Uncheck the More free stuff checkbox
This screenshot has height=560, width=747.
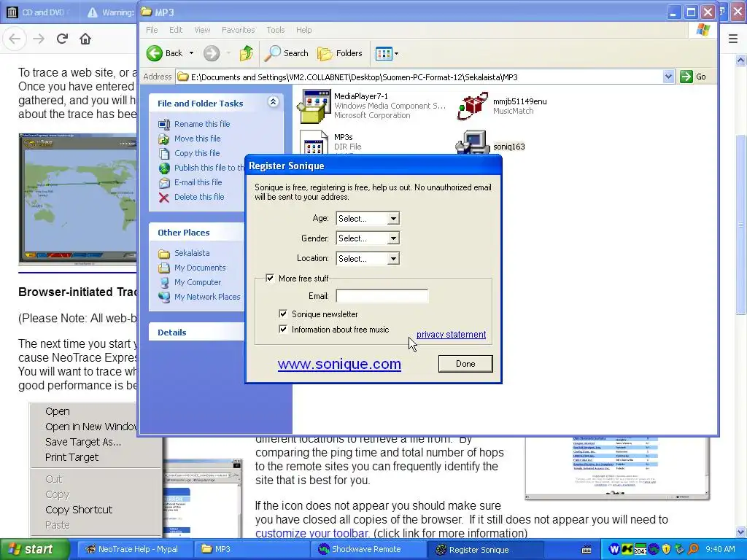coord(270,278)
